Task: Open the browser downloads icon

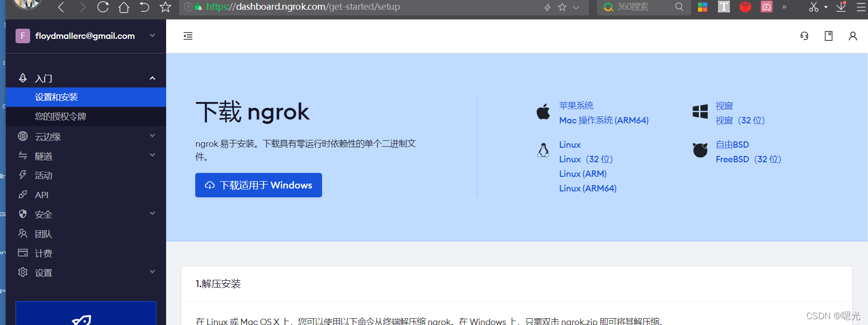Action: 841,7
